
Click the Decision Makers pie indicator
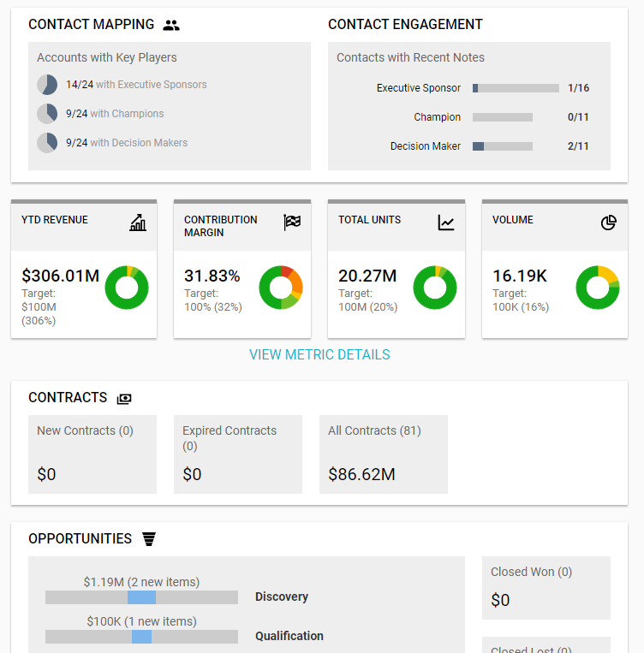47,143
